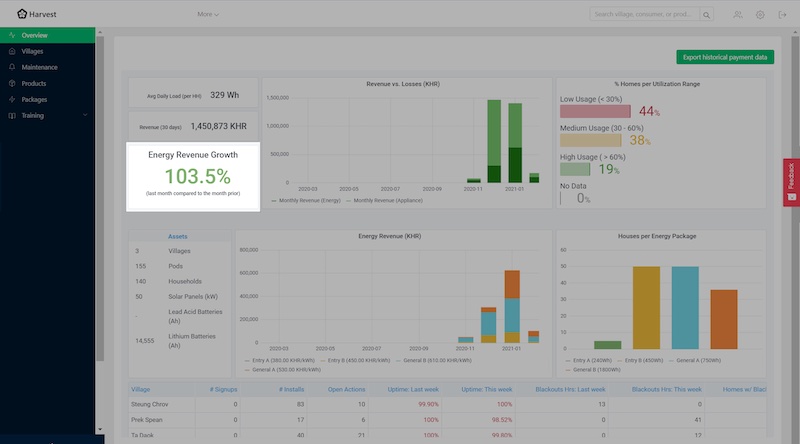
Task: Click the Maintenance bell icon
Action: coord(12,67)
